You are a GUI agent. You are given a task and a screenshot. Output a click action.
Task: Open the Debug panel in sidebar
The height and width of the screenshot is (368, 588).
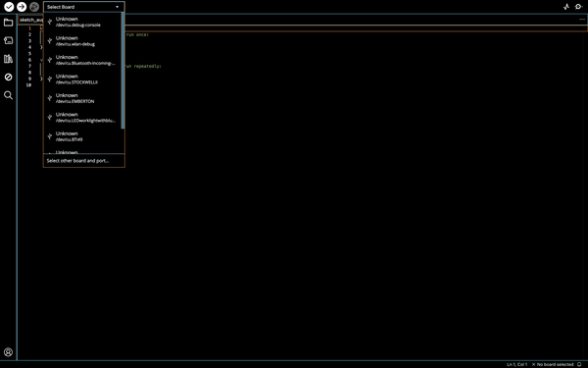pos(8,77)
